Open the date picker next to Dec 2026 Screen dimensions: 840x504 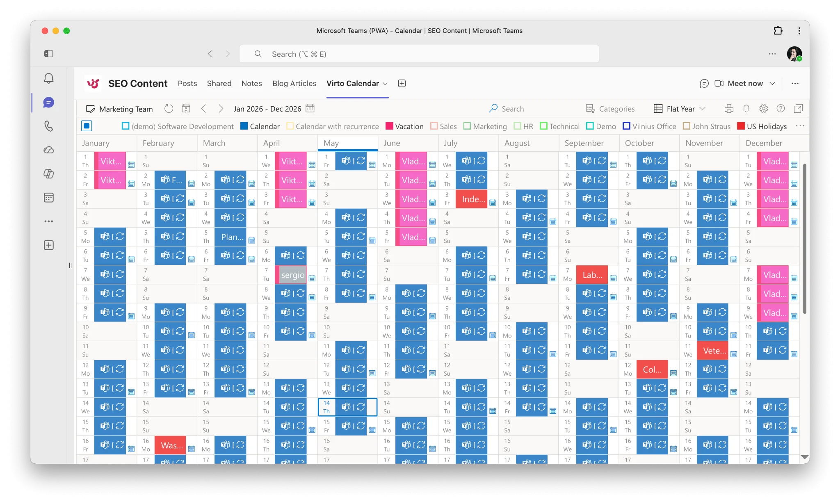pos(310,109)
